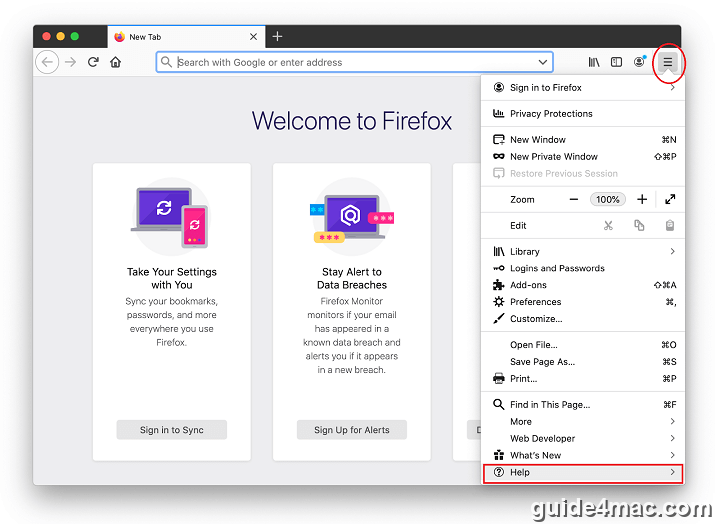Enter full screen mode from Zoom row
720x524 pixels.
click(x=670, y=199)
